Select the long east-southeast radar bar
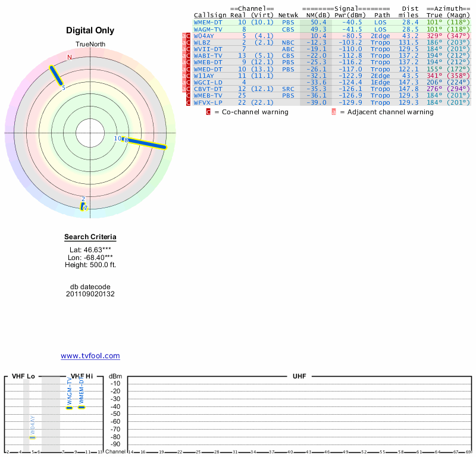The width and height of the screenshot is (476, 457). click(146, 143)
